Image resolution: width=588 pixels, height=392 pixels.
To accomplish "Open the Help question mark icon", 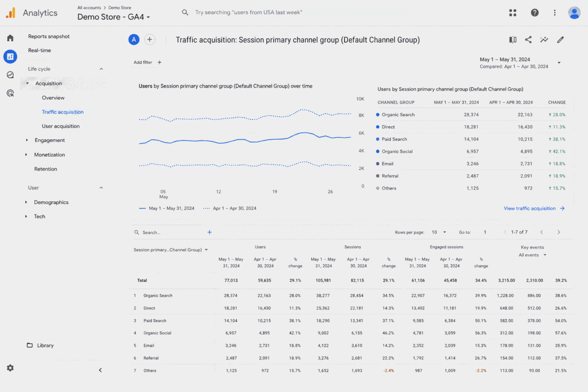I will click(535, 13).
